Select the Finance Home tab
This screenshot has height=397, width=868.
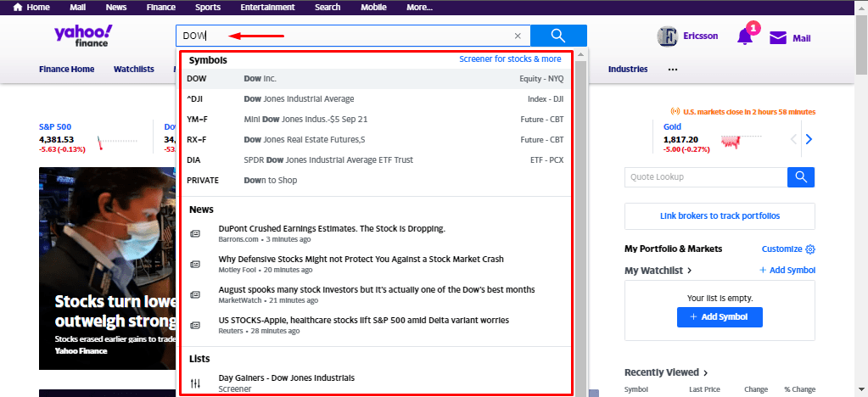[66, 70]
